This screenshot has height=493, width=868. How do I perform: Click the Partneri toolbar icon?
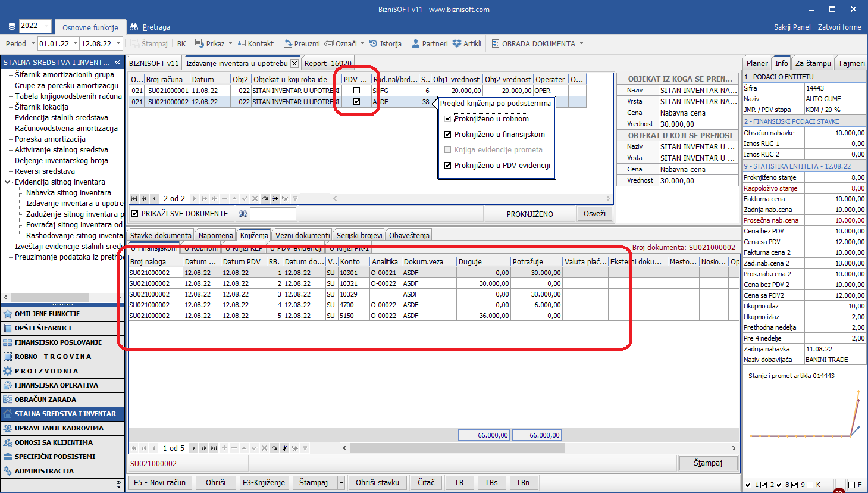(x=415, y=43)
